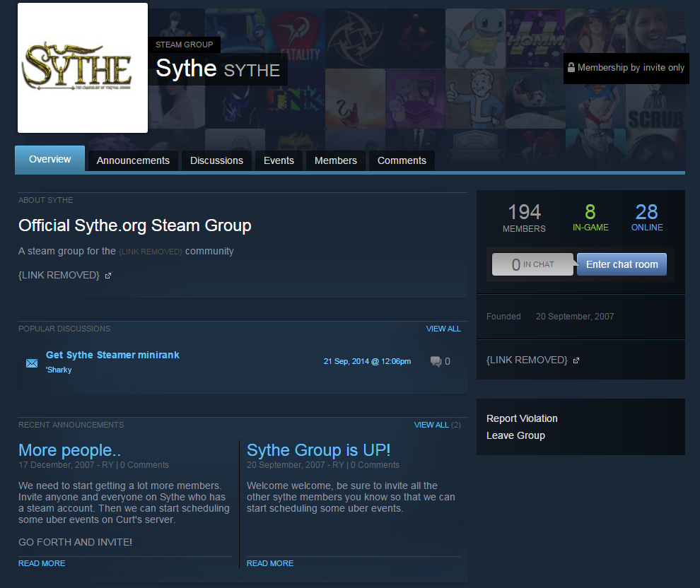This screenshot has height=588, width=700.
Task: Click the Sythe group logo avatar
Action: (83, 68)
